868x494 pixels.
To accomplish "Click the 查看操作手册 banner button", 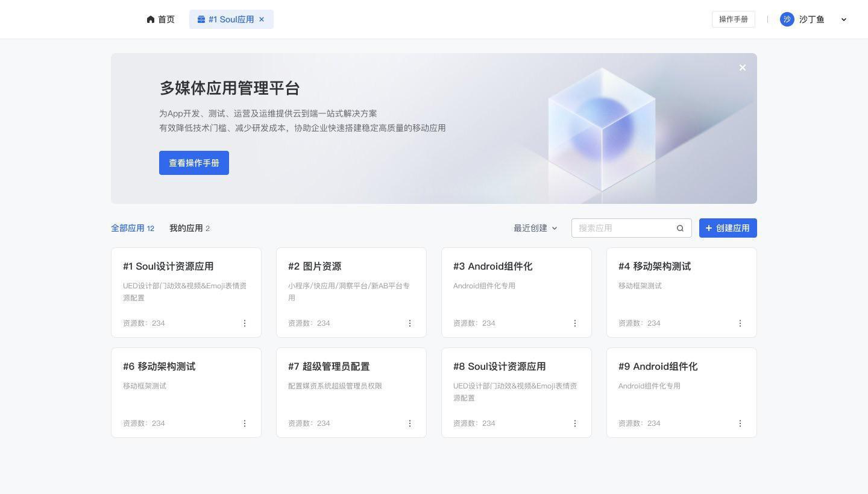I will point(194,163).
